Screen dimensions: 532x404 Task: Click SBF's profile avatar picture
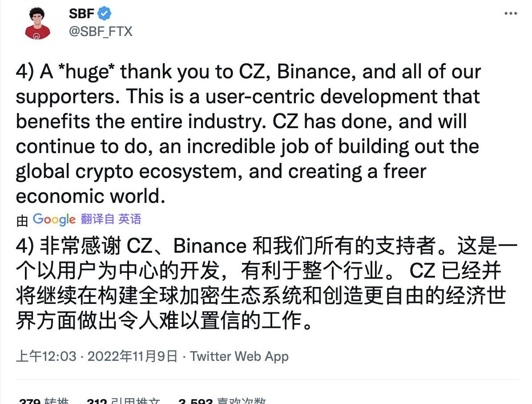[37, 23]
